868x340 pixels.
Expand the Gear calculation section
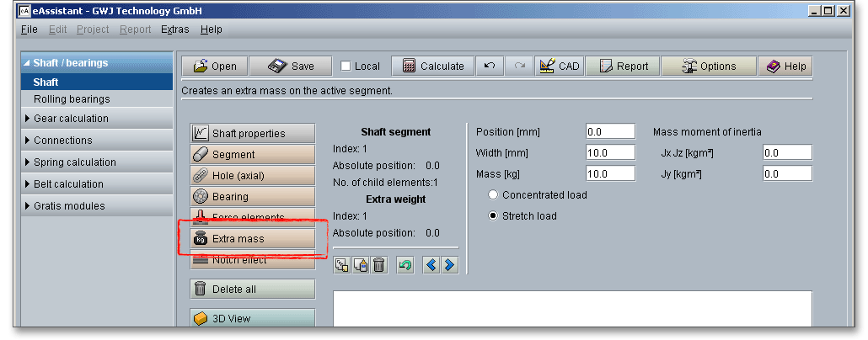click(71, 119)
